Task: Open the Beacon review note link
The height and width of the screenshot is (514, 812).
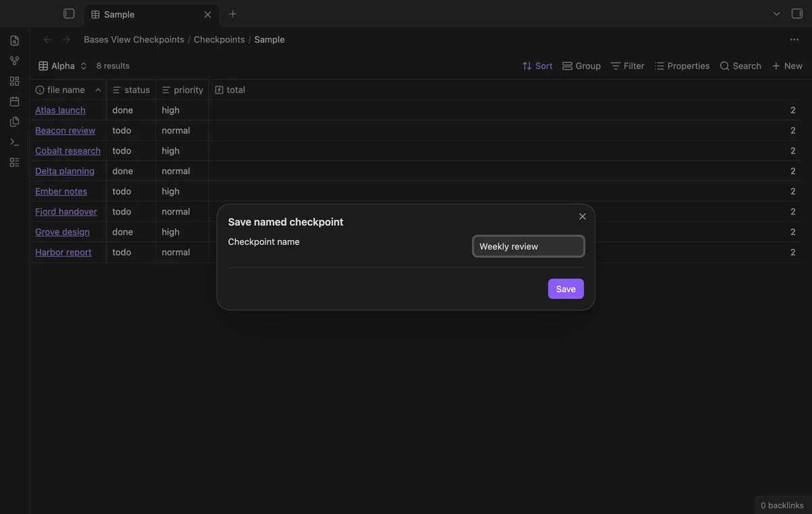Action: click(x=65, y=131)
